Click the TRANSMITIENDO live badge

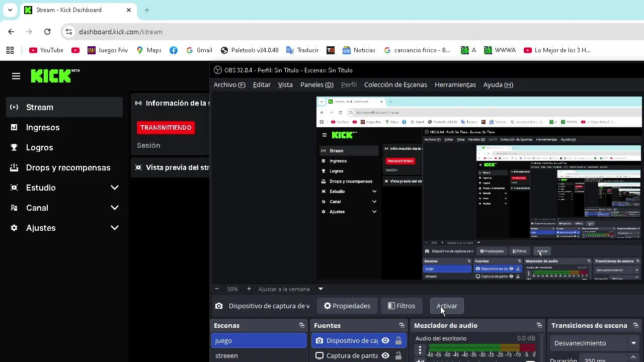click(166, 128)
